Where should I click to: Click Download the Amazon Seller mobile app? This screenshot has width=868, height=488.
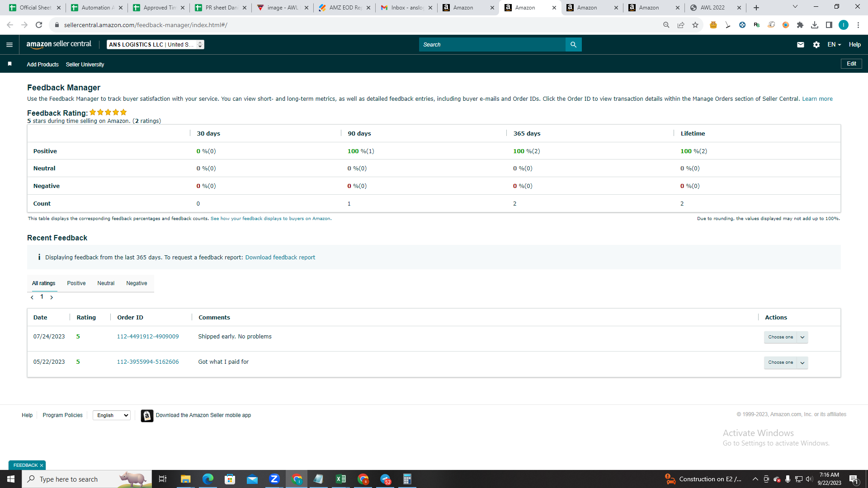pyautogui.click(x=203, y=415)
